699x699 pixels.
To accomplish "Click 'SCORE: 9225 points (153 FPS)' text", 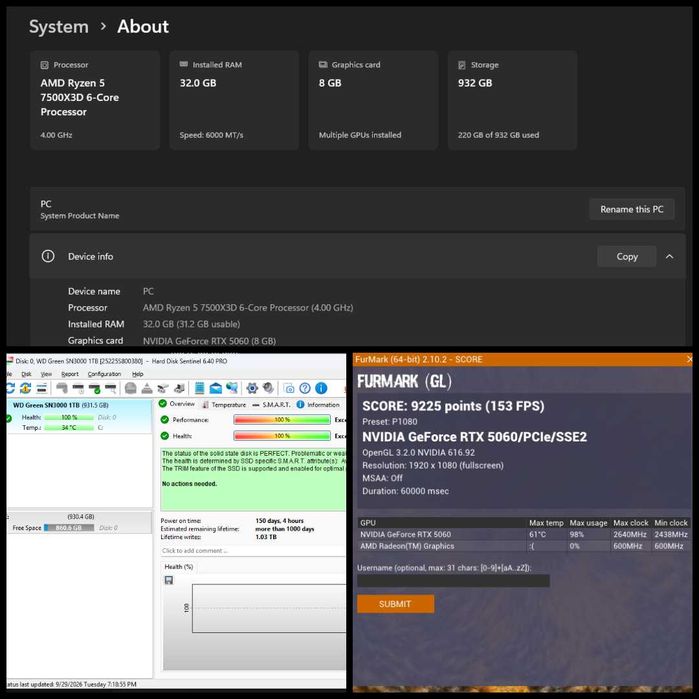I will [453, 406].
